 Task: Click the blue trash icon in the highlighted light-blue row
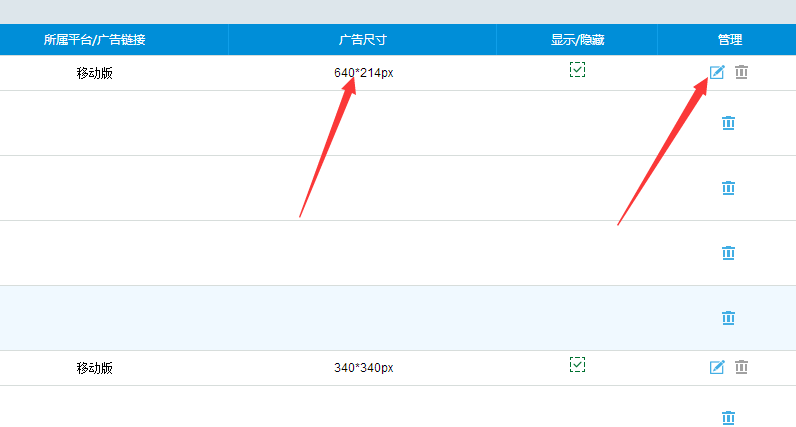point(728,318)
